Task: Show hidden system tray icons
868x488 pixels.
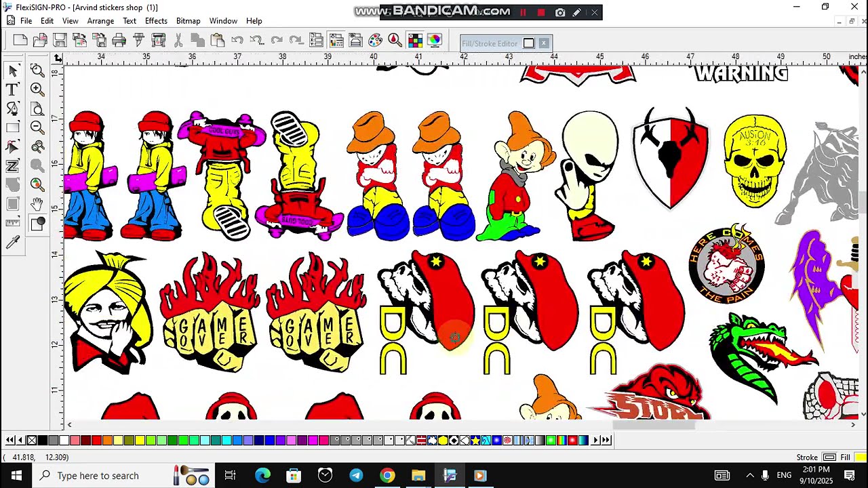Action: [x=750, y=475]
